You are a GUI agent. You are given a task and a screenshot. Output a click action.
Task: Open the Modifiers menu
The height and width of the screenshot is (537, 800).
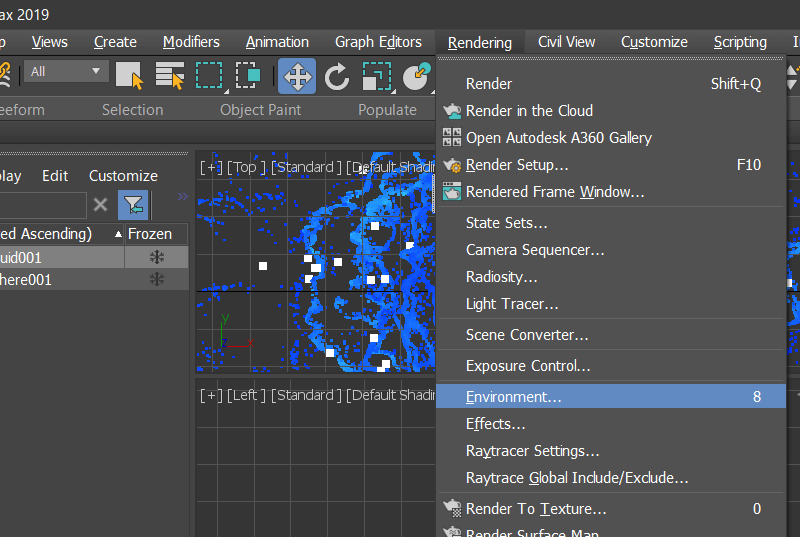pyautogui.click(x=191, y=42)
